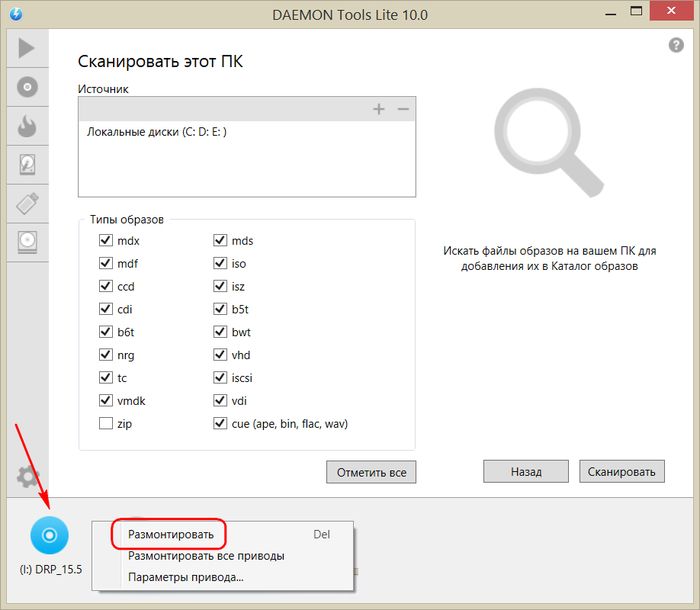Toggle the isz checkbox
The height and width of the screenshot is (610, 700).
click(220, 286)
